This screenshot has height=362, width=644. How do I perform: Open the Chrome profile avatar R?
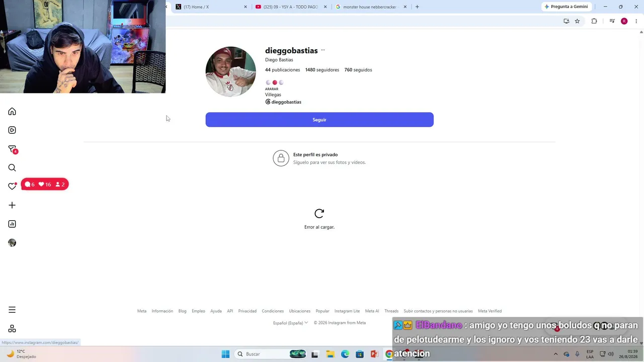(x=624, y=21)
